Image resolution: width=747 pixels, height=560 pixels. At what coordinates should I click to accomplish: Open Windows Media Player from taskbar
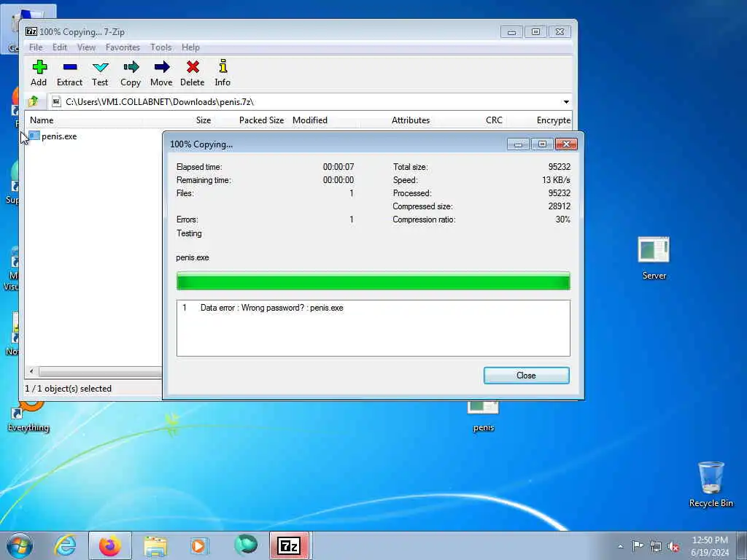coord(198,545)
